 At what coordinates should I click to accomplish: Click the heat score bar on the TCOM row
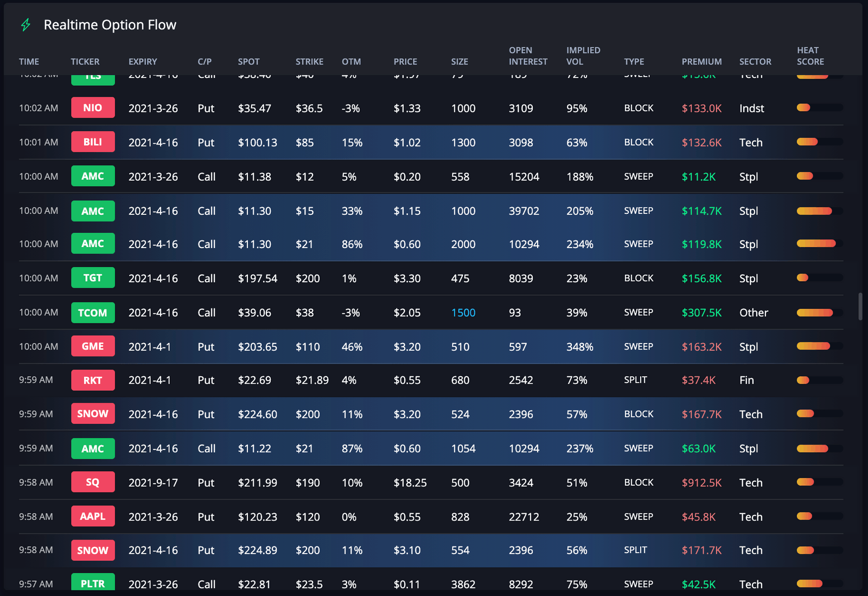click(x=814, y=312)
